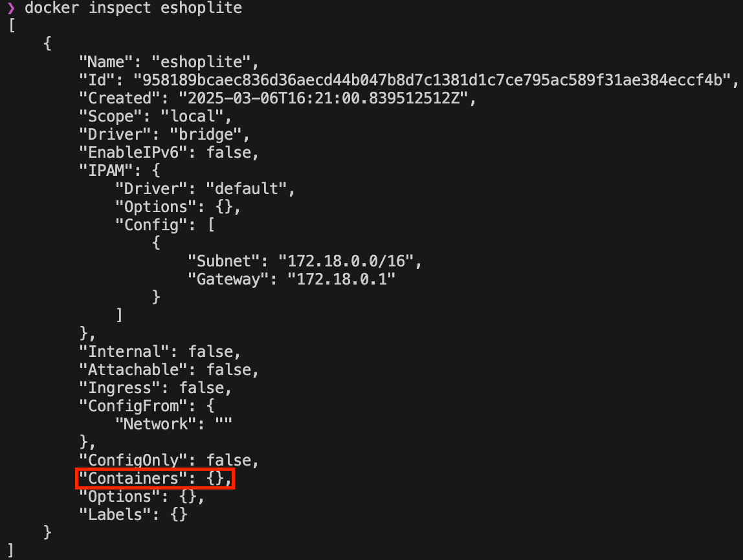Click the "Scope": "local" line
The width and height of the screenshot is (743, 560).
155,116
